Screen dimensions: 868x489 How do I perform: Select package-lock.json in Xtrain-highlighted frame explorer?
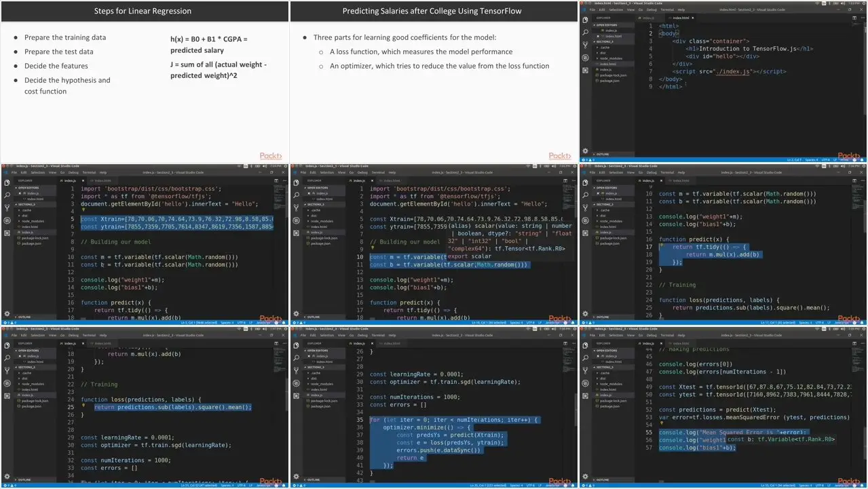click(x=34, y=238)
